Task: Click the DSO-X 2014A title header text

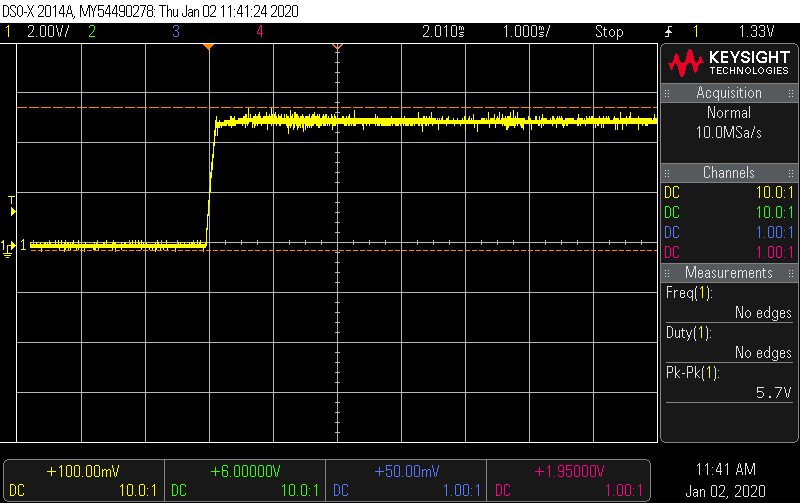Action: click(x=151, y=11)
